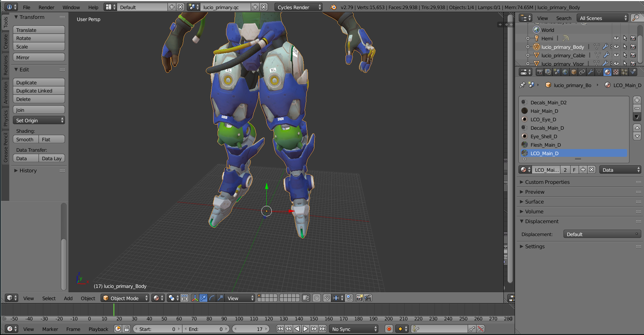Click the current frame field showing 17

[x=251, y=329]
